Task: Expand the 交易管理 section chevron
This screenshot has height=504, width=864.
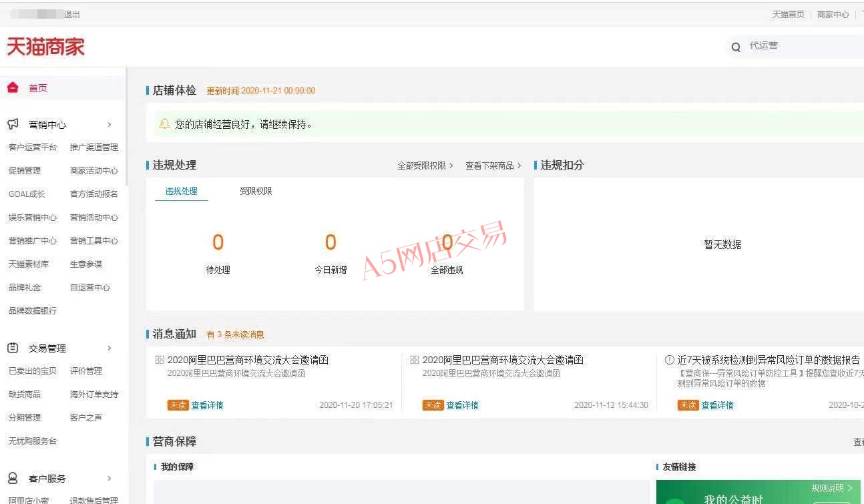Action: [110, 348]
